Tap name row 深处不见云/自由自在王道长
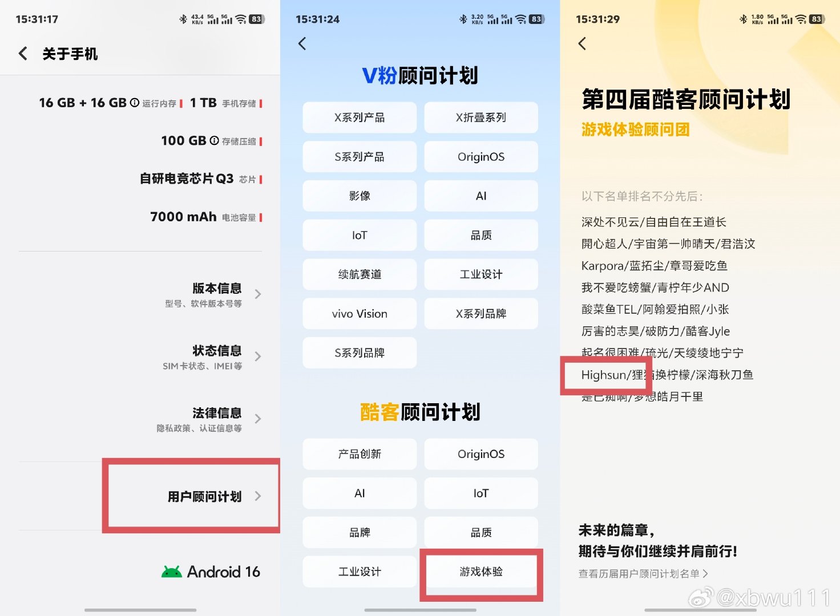This screenshot has height=616, width=840. click(654, 222)
